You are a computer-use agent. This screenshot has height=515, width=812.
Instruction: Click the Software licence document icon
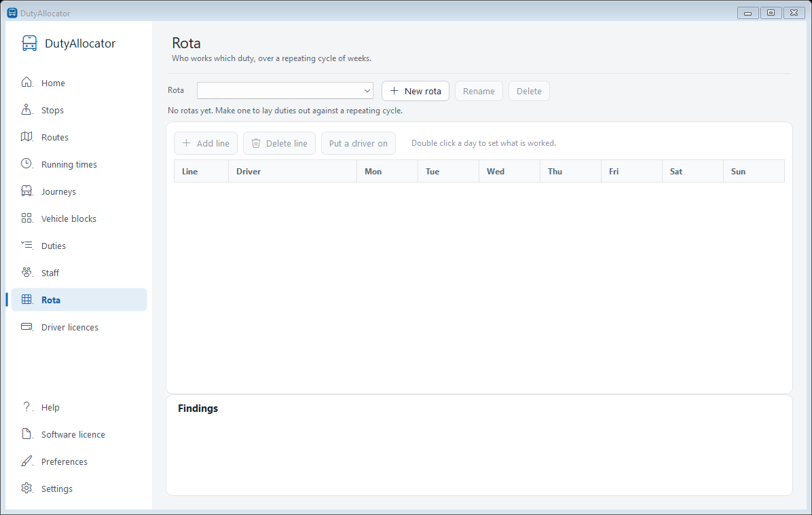(x=27, y=434)
